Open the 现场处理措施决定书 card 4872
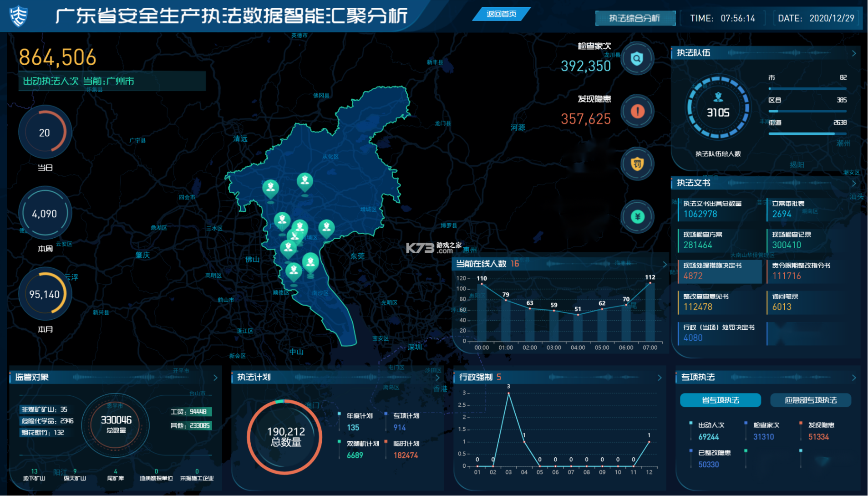 [719, 271]
